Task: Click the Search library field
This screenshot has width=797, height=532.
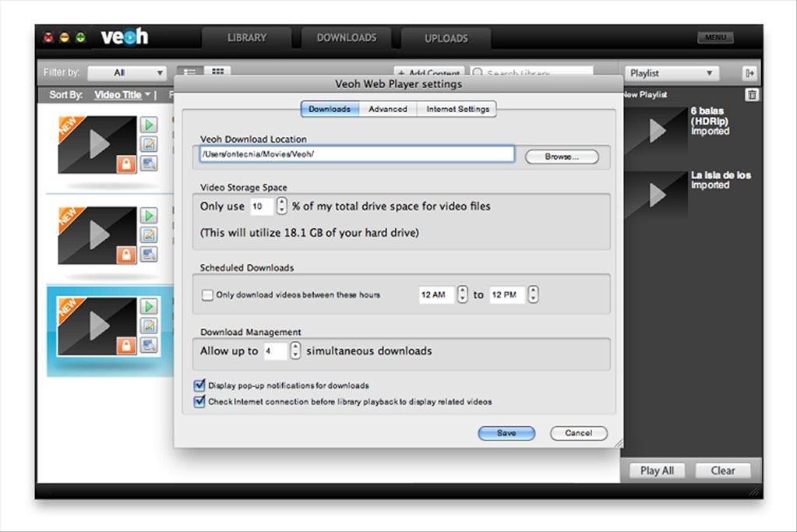Action: (531, 72)
